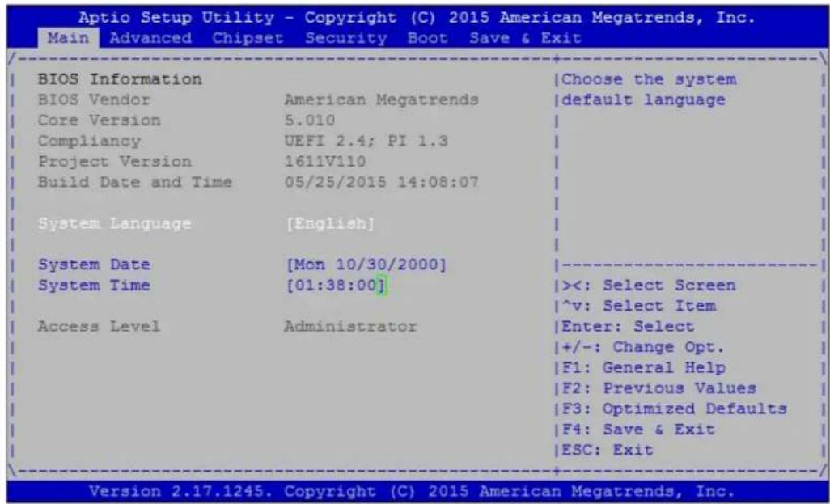Click the '+/-: Change Opt.' hint
This screenshot has height=504, width=830.
pos(643,347)
